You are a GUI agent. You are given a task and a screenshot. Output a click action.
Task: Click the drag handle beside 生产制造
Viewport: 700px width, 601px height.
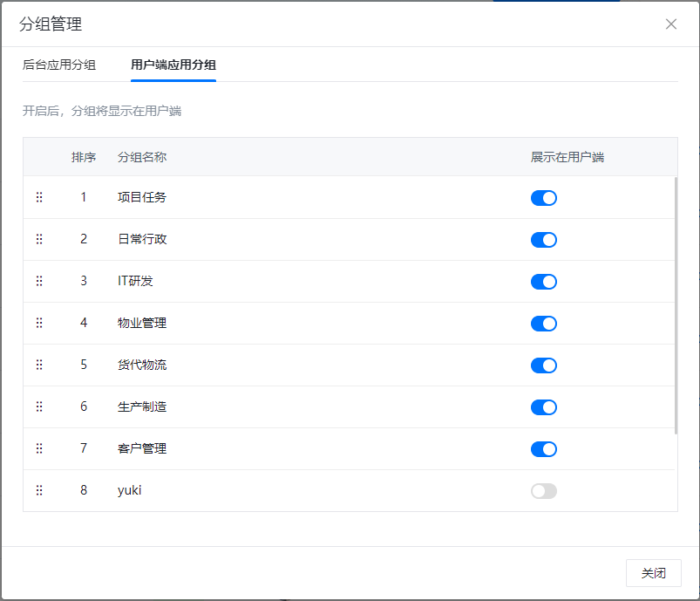[x=39, y=406]
